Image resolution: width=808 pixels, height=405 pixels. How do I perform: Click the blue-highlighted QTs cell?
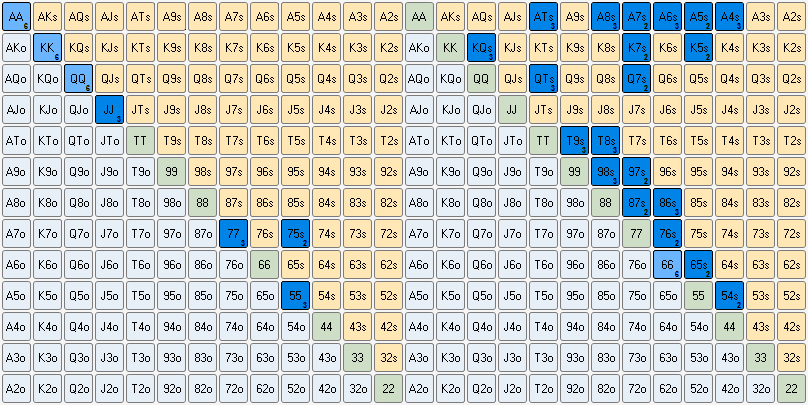[543, 79]
